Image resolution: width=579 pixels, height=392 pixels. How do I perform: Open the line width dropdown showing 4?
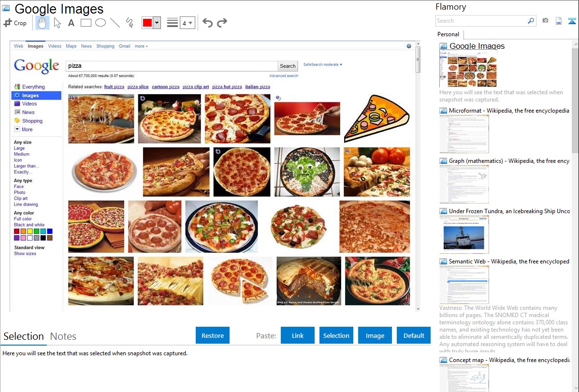pyautogui.click(x=187, y=23)
